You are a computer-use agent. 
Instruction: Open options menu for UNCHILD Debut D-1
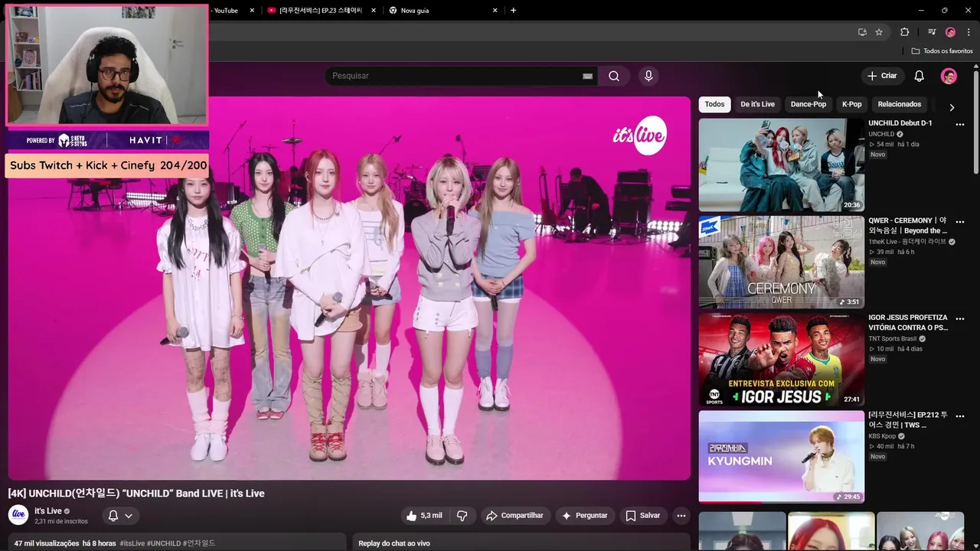click(960, 125)
